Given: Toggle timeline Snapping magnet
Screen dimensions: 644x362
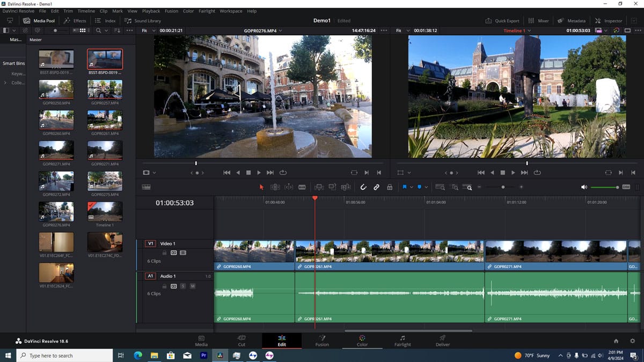Looking at the screenshot, I should point(363,187).
